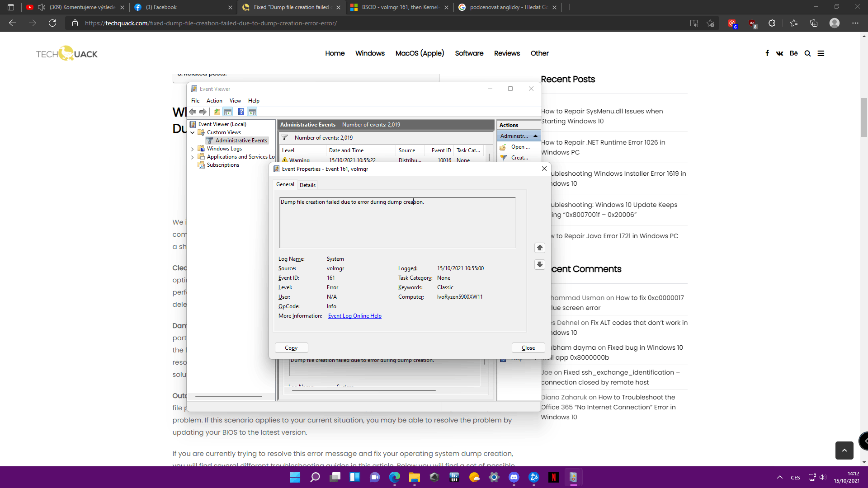868x488 pixels.
Task: Open TechQuack VK social icon
Action: click(780, 53)
